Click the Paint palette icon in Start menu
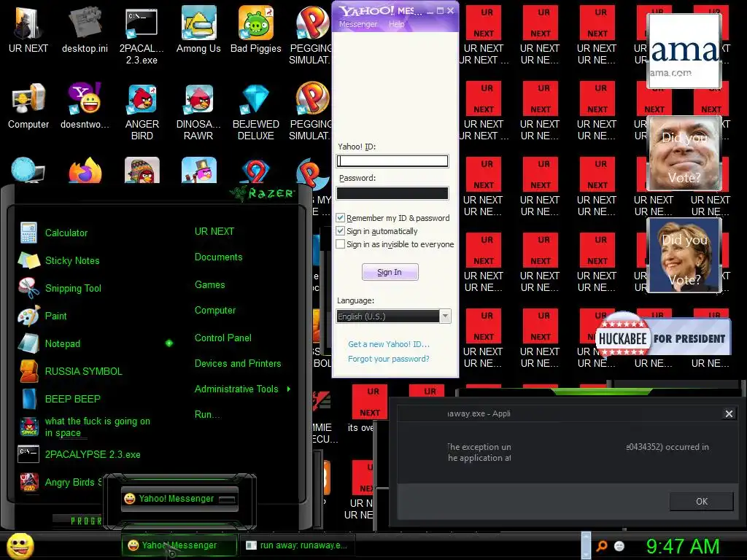The image size is (747, 560). click(x=28, y=316)
